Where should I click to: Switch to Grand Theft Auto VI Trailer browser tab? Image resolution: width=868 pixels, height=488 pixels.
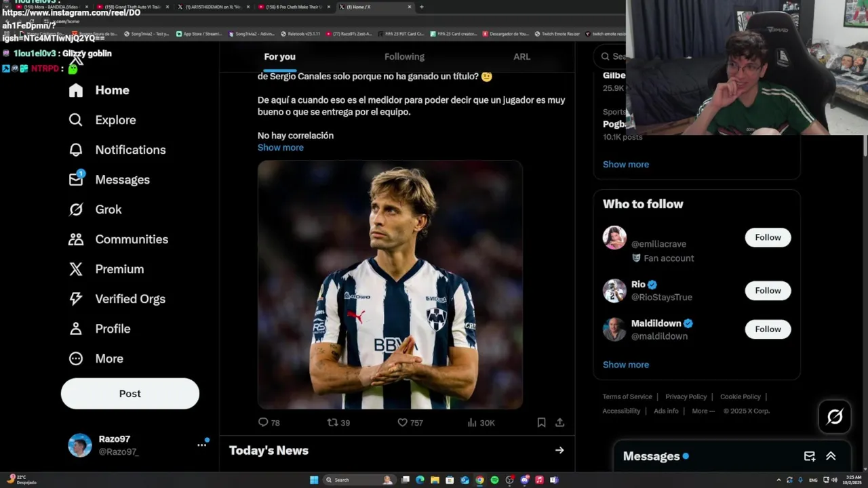coord(133,7)
